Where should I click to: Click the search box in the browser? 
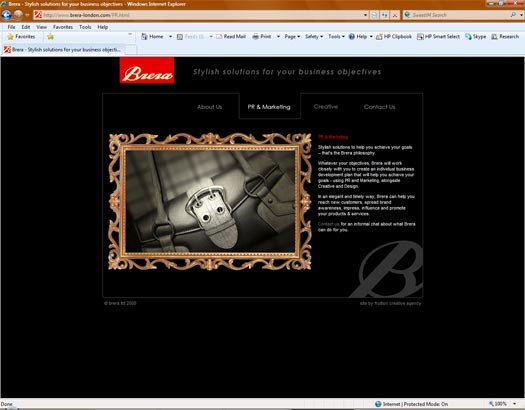click(x=459, y=15)
